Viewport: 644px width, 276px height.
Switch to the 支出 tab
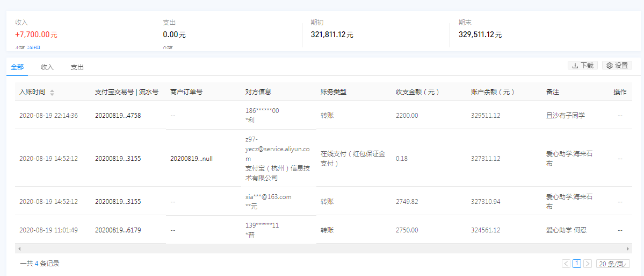(x=77, y=67)
